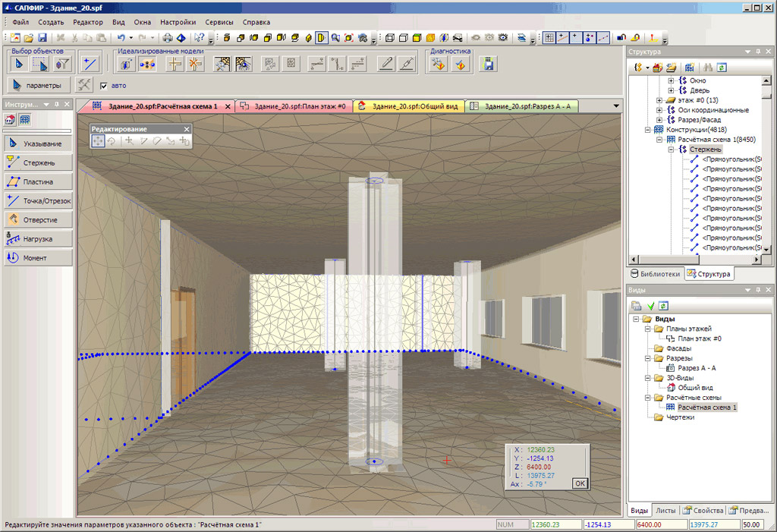777x532 pixels.
Task: Click binoculars search icon in Структура panel
Action: 708,67
